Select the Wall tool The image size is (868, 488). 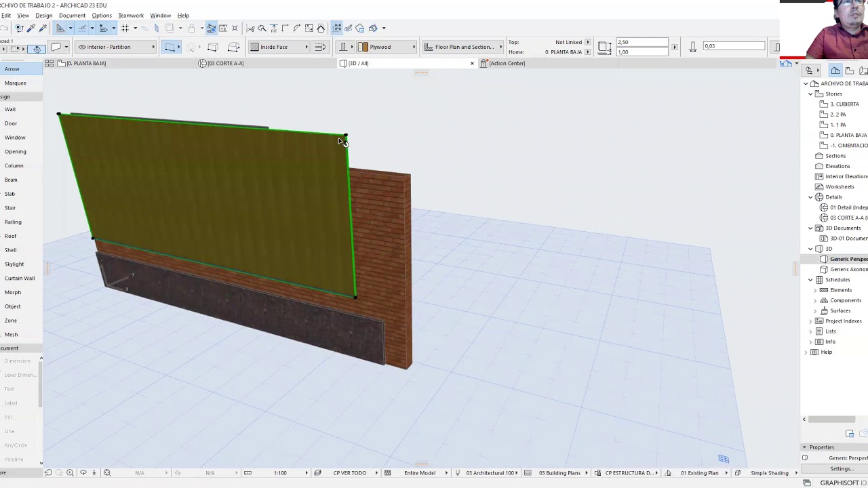pyautogui.click(x=10, y=109)
